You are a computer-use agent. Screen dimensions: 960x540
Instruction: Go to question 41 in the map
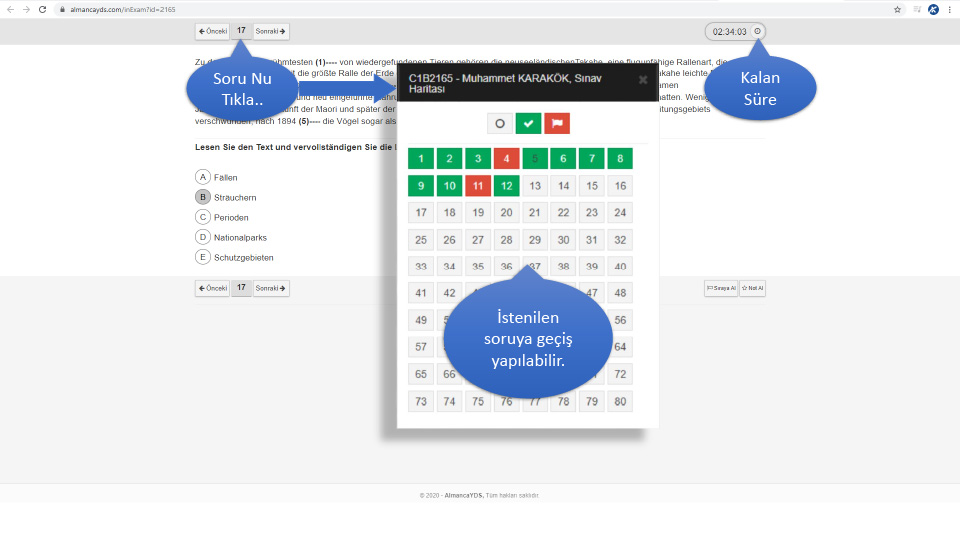pyautogui.click(x=421, y=293)
